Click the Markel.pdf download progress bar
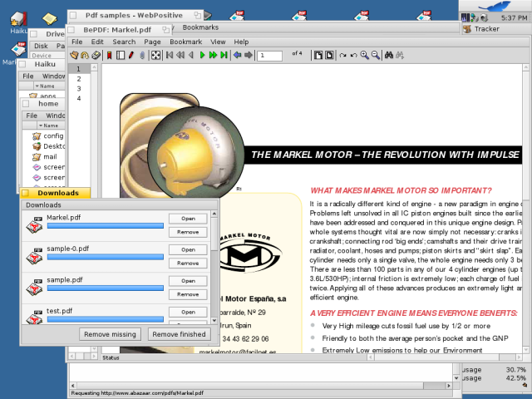This screenshot has width=532, height=399. point(106,226)
